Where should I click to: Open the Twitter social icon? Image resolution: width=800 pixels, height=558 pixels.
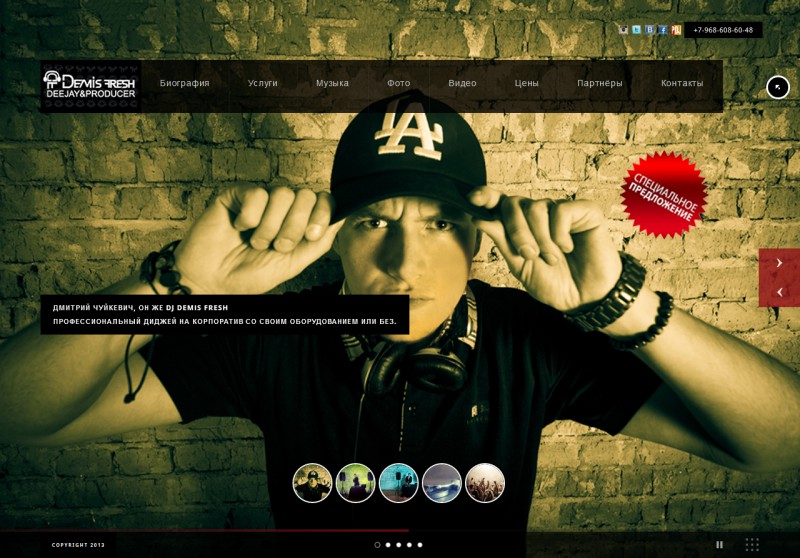coord(636,30)
